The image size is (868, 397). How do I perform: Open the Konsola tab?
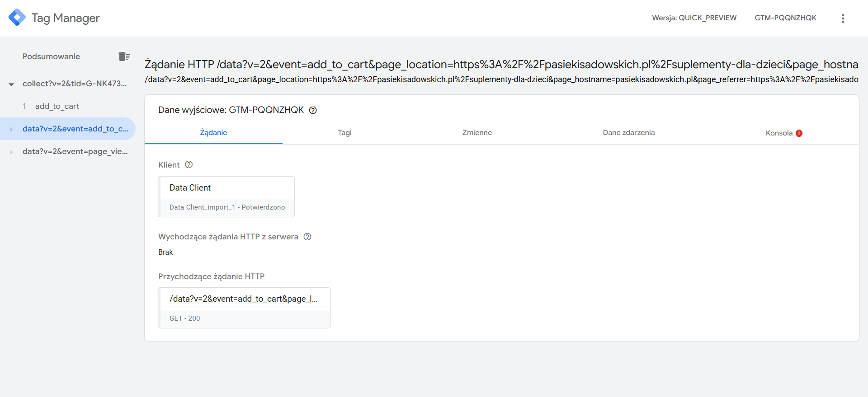click(784, 133)
